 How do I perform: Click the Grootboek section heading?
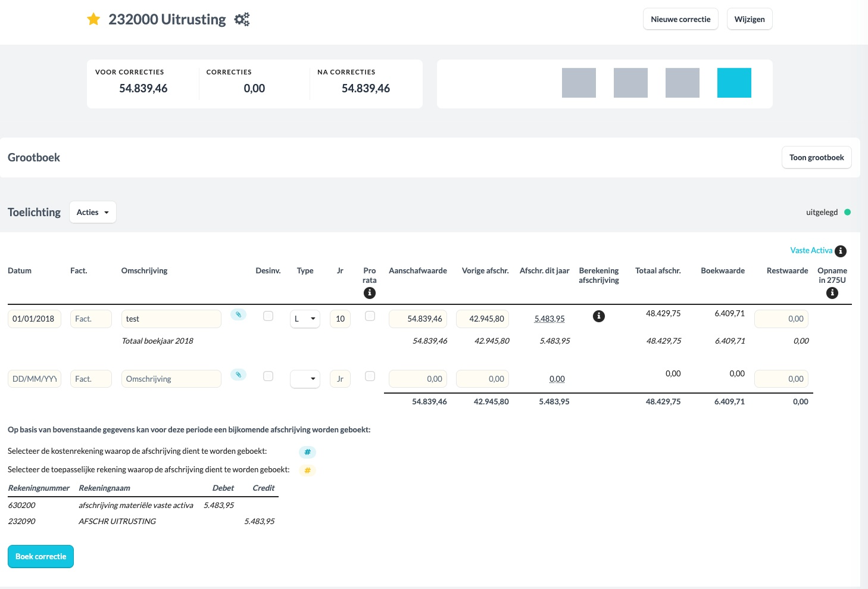tap(34, 157)
